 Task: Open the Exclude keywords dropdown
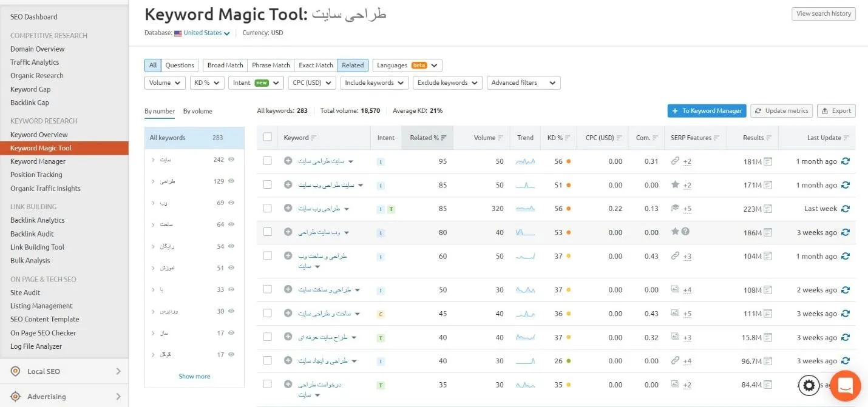pyautogui.click(x=447, y=82)
